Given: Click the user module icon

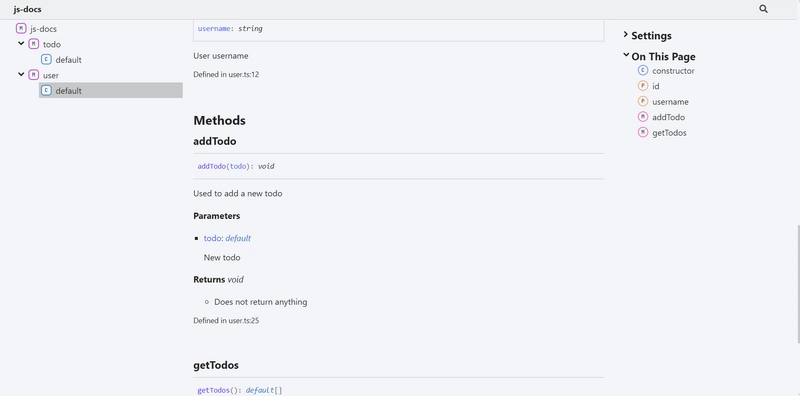Looking at the screenshot, I should point(34,75).
